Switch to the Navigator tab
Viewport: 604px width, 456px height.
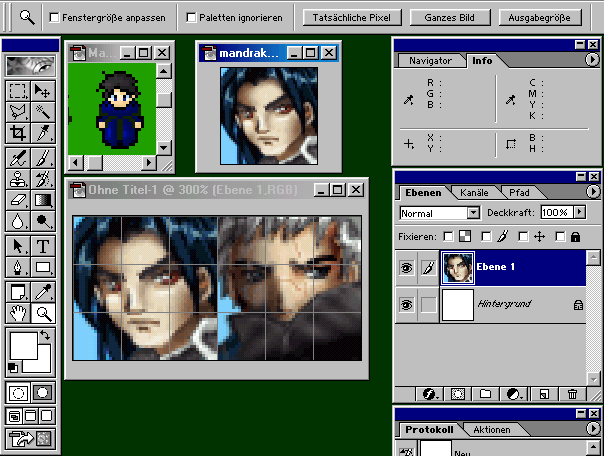click(430, 60)
